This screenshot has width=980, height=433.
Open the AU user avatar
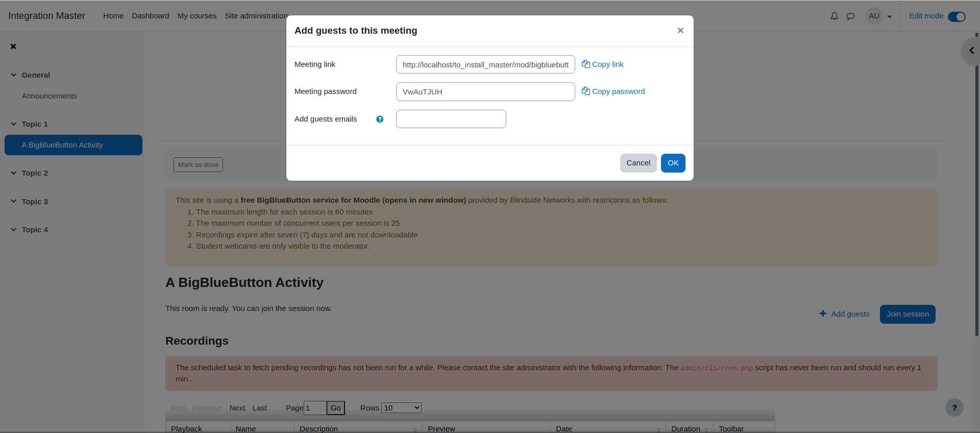pyautogui.click(x=874, y=16)
